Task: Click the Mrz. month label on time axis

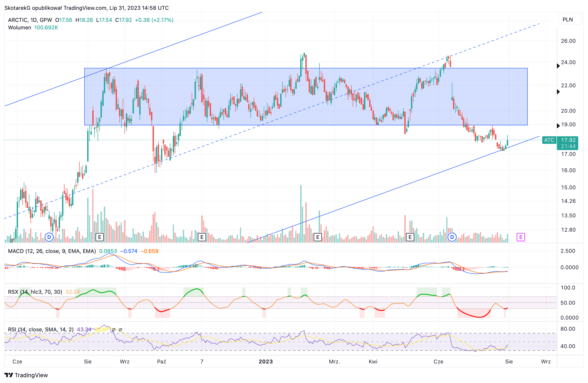Action: click(334, 361)
